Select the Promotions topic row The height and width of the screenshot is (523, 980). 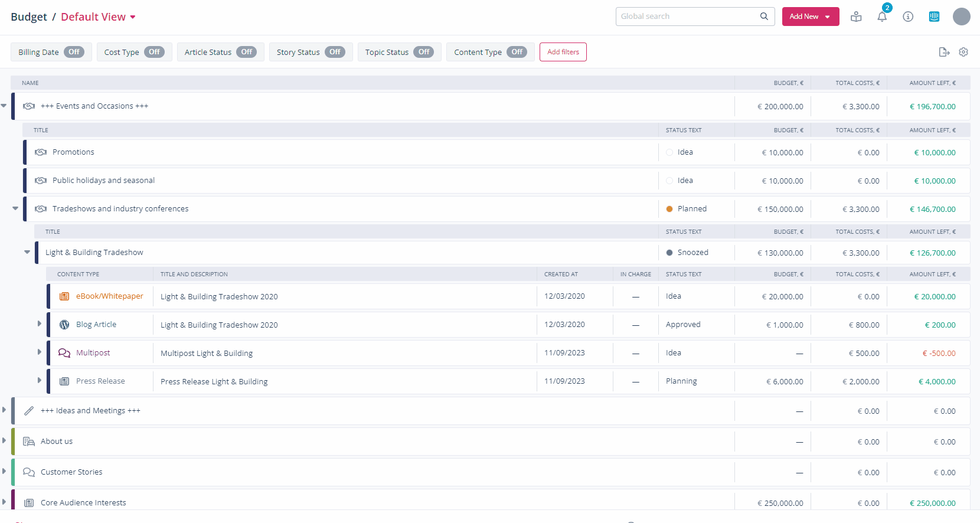coord(73,152)
